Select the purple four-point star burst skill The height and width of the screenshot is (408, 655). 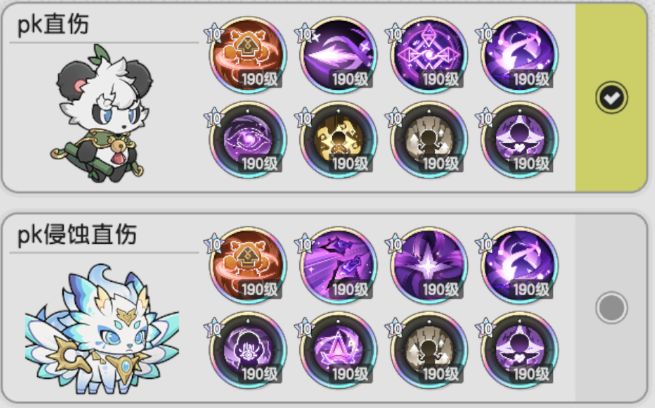[429, 266]
